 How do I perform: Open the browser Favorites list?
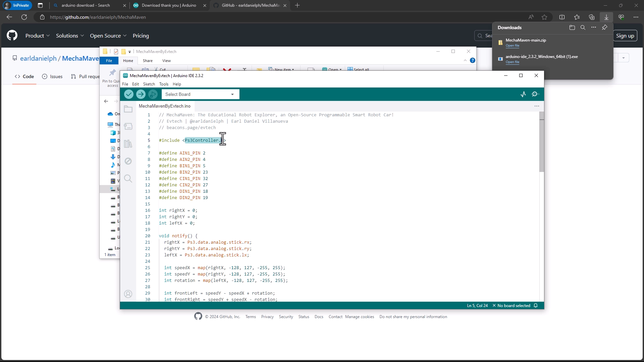click(577, 17)
